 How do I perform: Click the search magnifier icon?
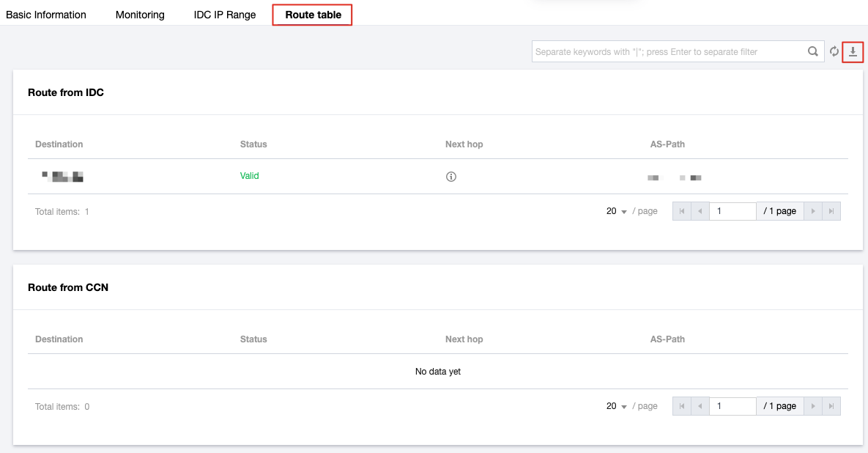click(813, 52)
